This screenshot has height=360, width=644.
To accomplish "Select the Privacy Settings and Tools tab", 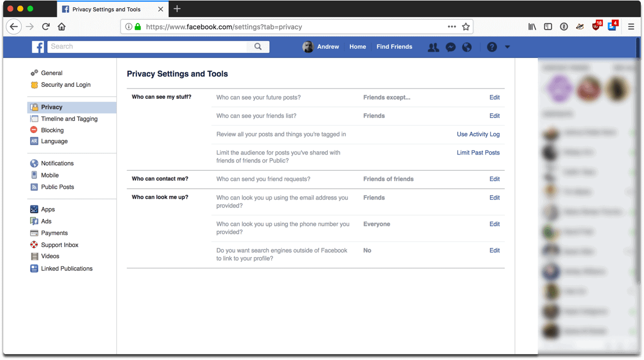I will coord(112,9).
